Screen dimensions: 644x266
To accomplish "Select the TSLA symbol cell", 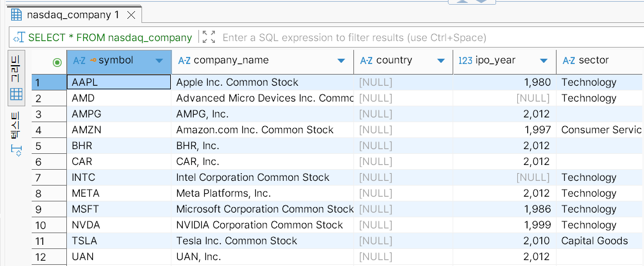I will (x=119, y=241).
